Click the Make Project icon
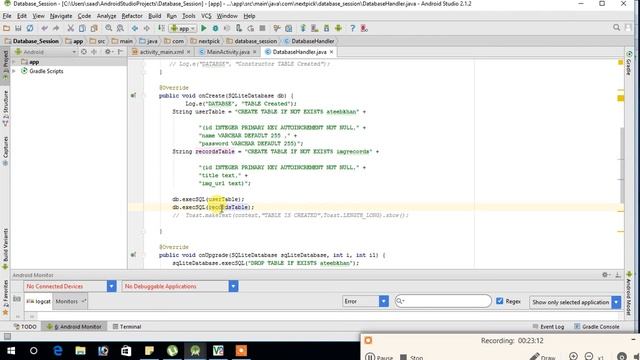This screenshot has width=640, height=360. (161, 28)
